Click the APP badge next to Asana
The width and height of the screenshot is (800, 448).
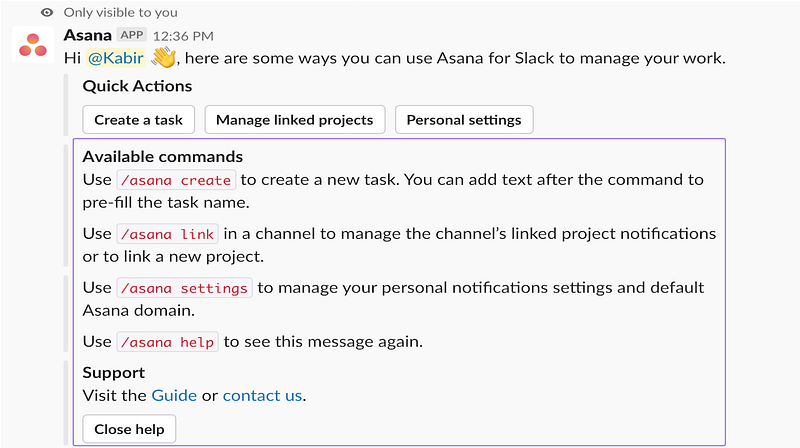[131, 35]
